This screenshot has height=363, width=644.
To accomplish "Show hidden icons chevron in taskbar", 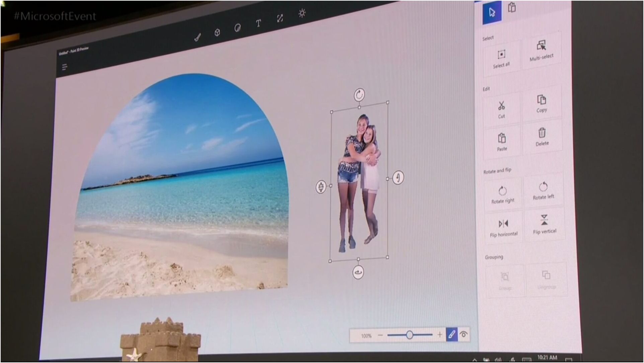I will coord(475,360).
